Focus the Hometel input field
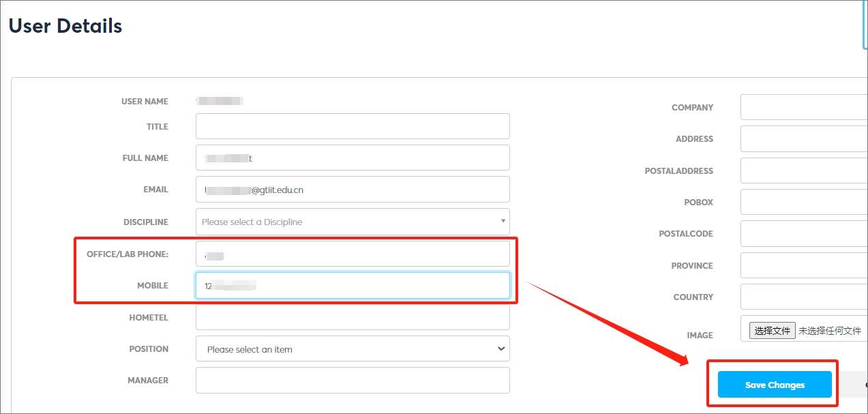The image size is (868, 414). 353,317
